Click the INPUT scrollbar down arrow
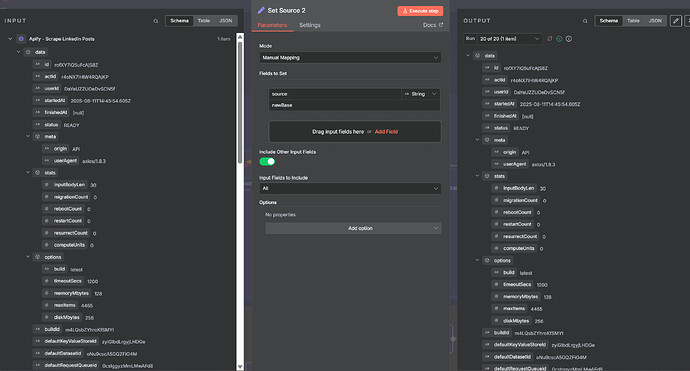This screenshot has height=371, width=690. click(240, 366)
